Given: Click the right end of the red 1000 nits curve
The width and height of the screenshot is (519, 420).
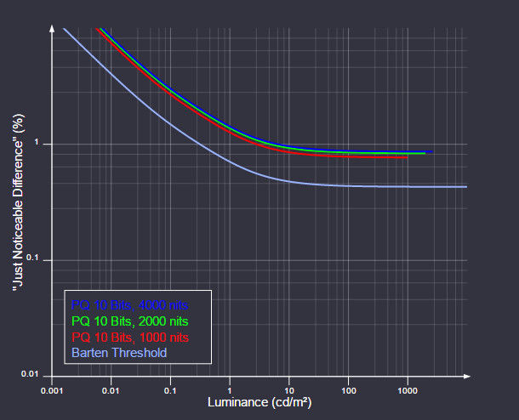Looking at the screenshot, I should [406, 157].
